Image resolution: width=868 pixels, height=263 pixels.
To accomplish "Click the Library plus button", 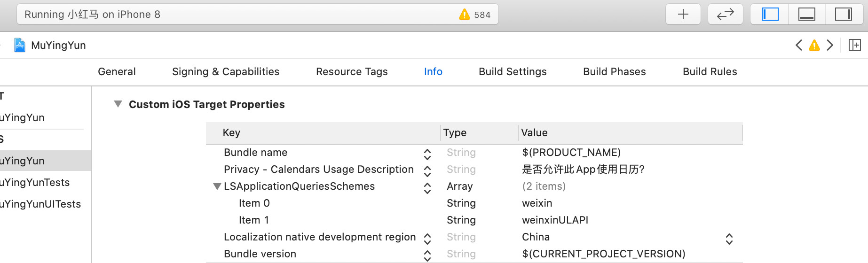I will coord(683,15).
